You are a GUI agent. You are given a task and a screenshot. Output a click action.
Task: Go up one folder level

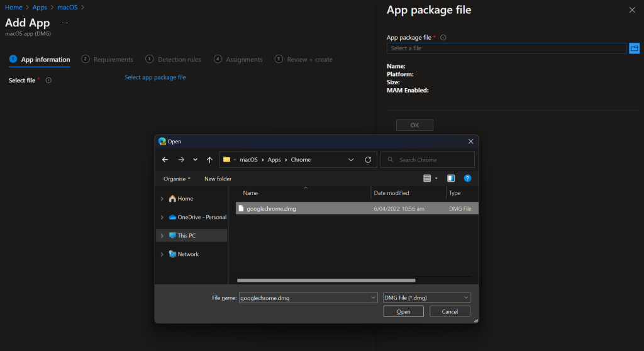click(x=209, y=160)
